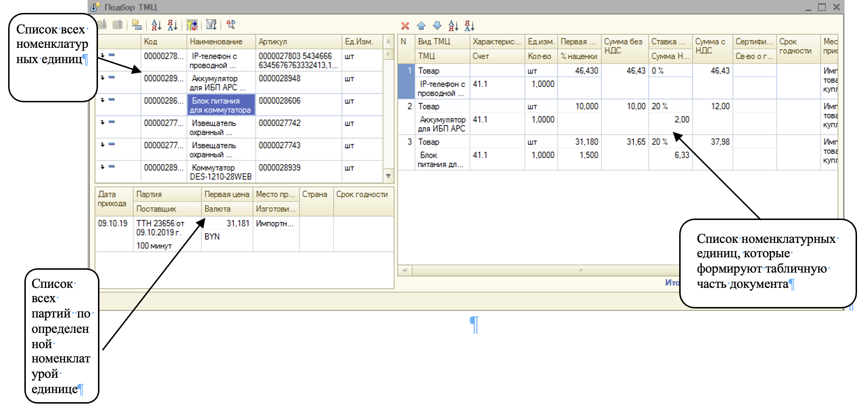Select row 2 'Аккумулятор для ИБП APC' in document table
This screenshot has width=868, height=417.
[x=442, y=124]
